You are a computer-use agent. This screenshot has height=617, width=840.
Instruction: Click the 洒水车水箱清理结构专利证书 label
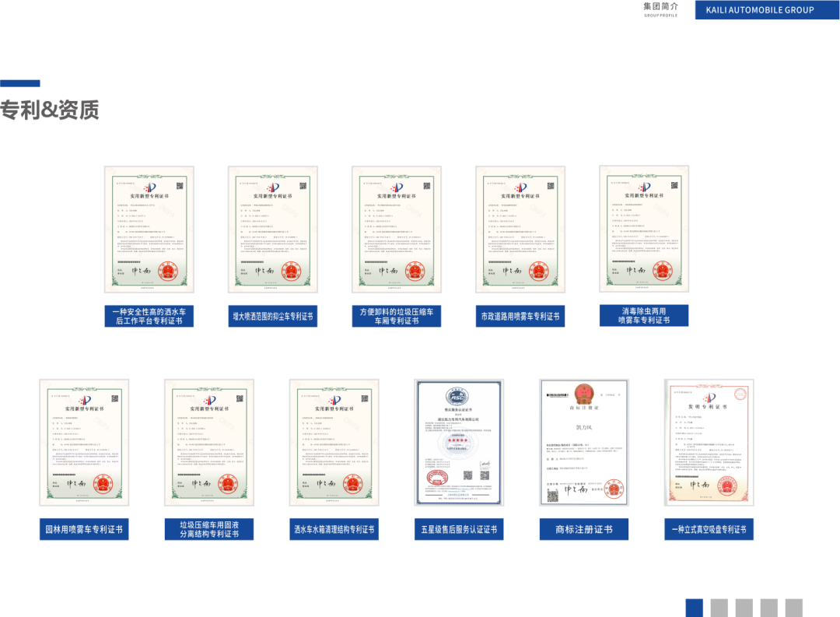[x=334, y=529]
